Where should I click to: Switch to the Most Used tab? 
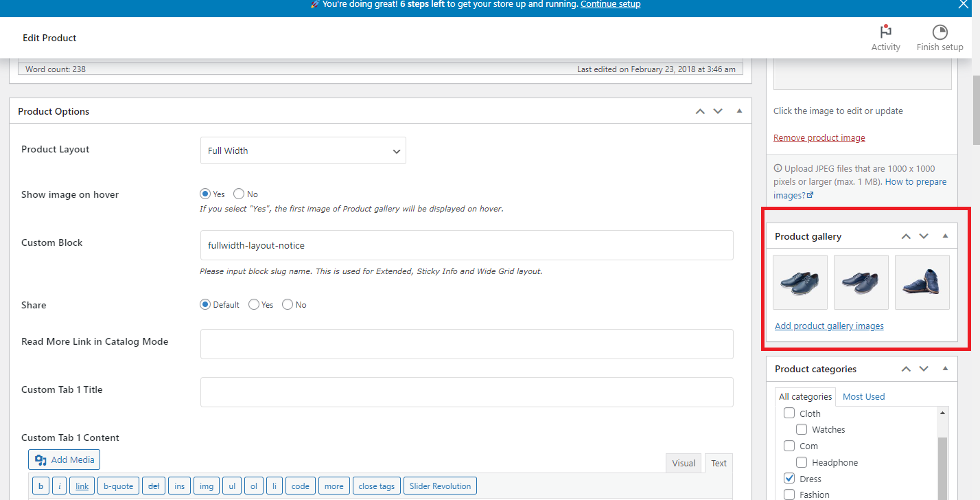[863, 396]
